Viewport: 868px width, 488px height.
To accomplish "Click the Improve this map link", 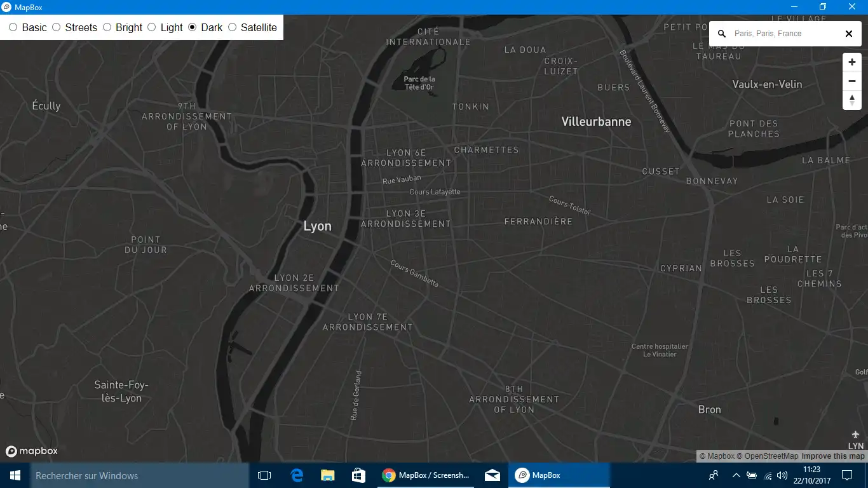I will (x=833, y=456).
